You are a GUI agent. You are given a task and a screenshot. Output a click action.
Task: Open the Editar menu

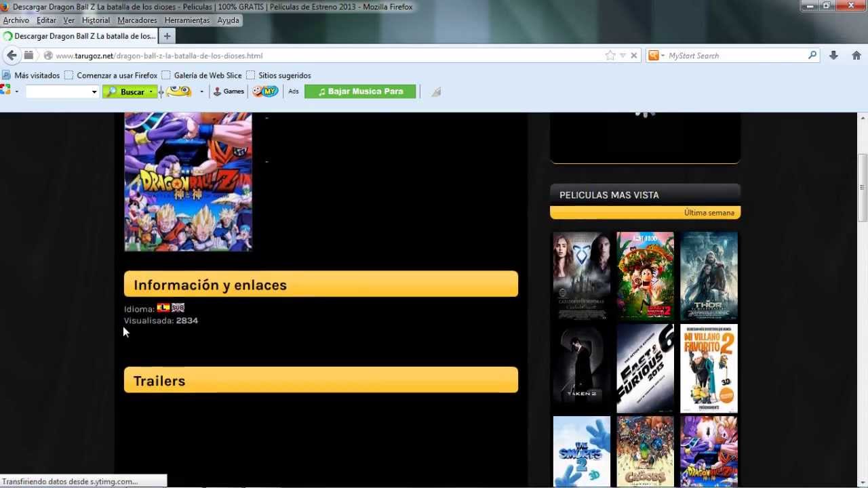click(x=46, y=20)
